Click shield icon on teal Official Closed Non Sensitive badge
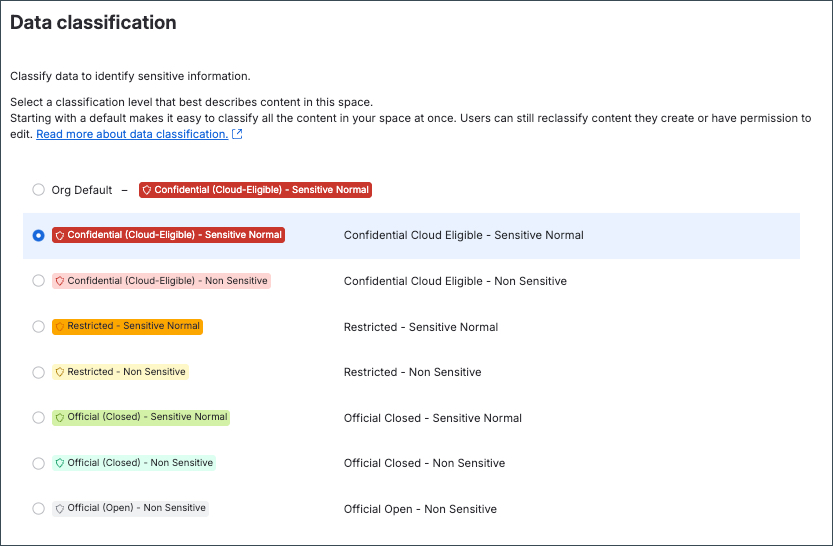Screen dimensions: 833x546 [60, 463]
